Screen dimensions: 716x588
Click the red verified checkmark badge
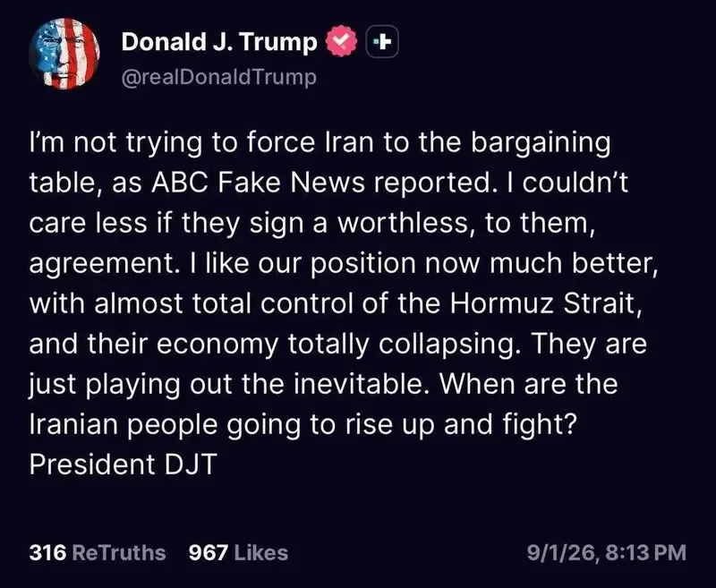pos(342,41)
